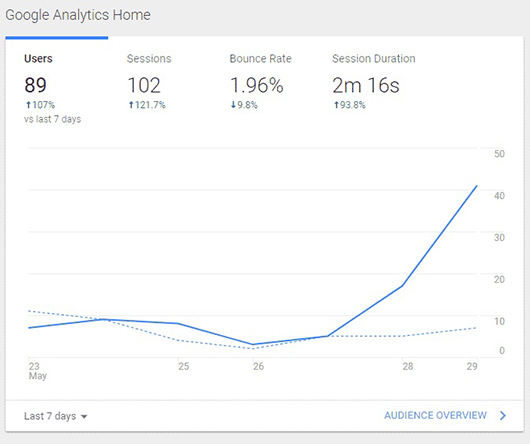Click the Google Analytics Home heading

tap(78, 15)
